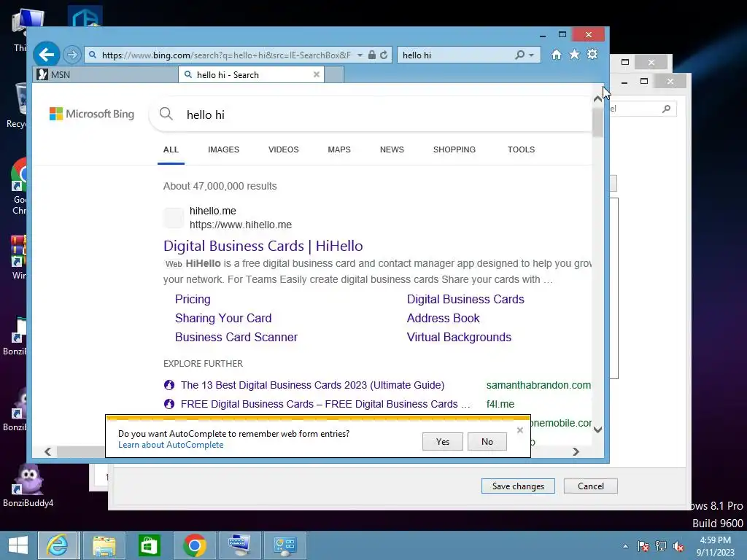
Task: Click the muted volume tray icon
Action: (x=678, y=546)
